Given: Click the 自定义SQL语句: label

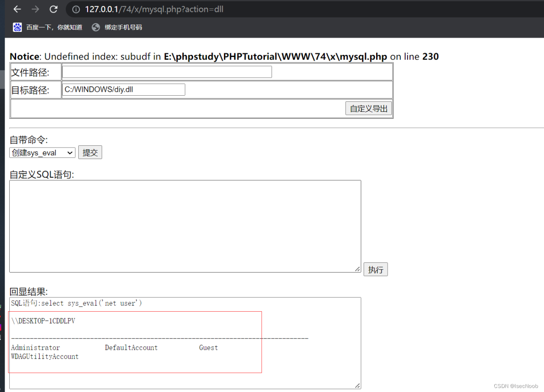Looking at the screenshot, I should pyautogui.click(x=42, y=175).
